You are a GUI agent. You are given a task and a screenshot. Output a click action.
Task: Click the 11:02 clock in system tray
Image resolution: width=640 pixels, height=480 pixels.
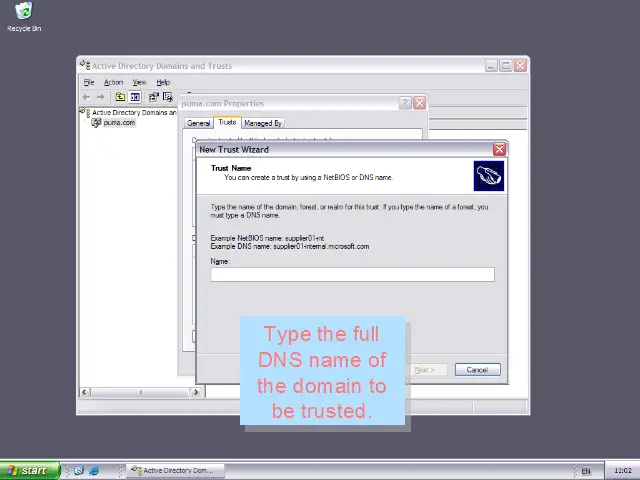[622, 471]
